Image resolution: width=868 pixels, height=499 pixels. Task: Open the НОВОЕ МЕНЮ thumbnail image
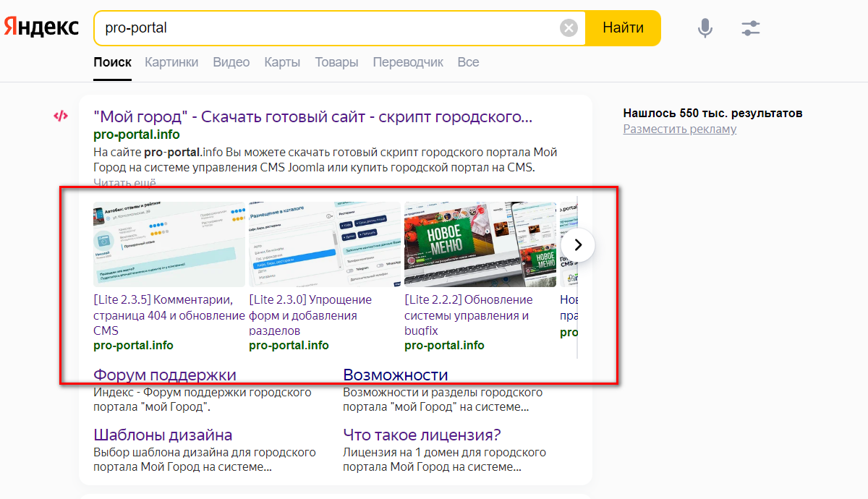pos(480,244)
